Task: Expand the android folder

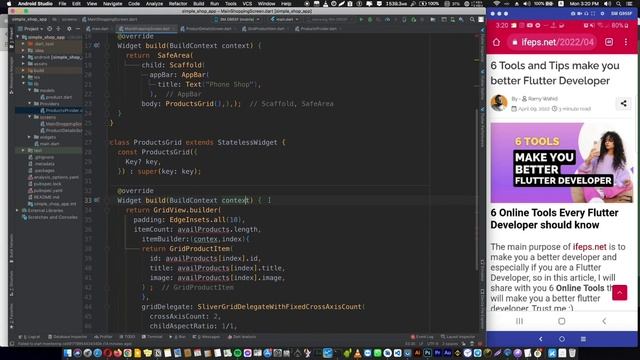Action: click(x=24, y=57)
